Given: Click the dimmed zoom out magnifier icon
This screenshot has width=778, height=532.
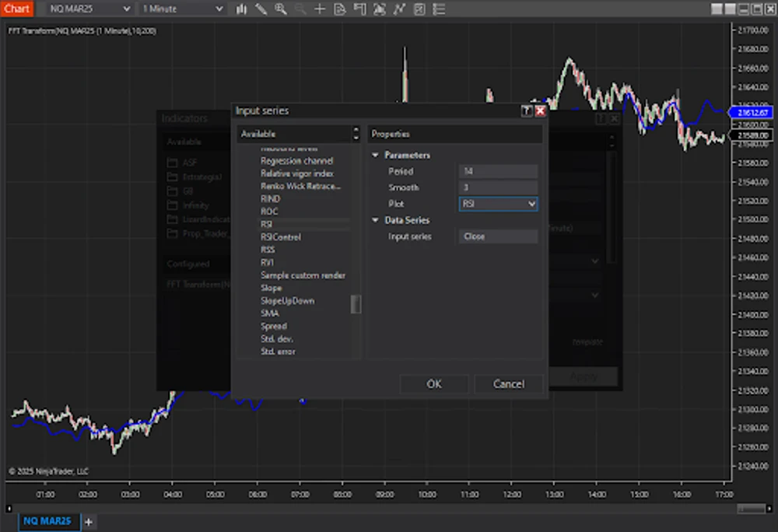Looking at the screenshot, I should pyautogui.click(x=300, y=9).
